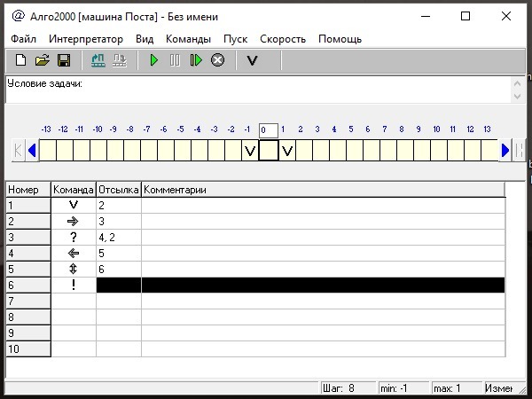Click tape cell 1 with V mark
This screenshot has height=399, width=532.
click(x=287, y=151)
